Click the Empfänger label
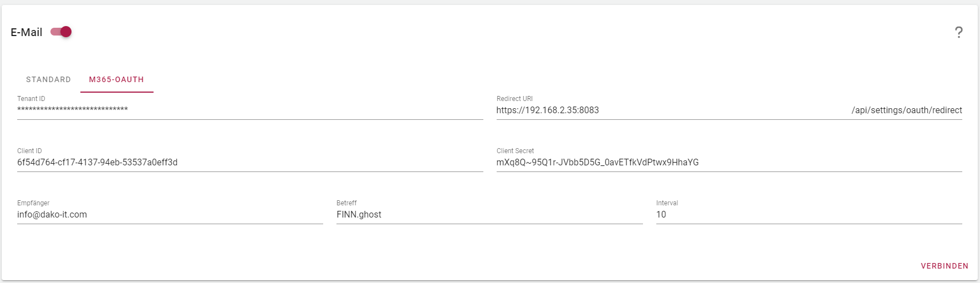980x283 pixels. click(x=33, y=203)
